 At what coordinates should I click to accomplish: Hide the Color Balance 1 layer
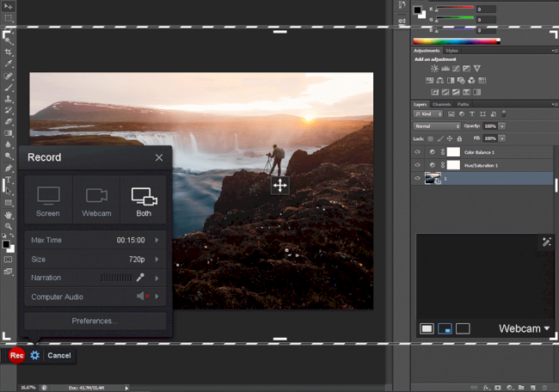click(x=418, y=150)
